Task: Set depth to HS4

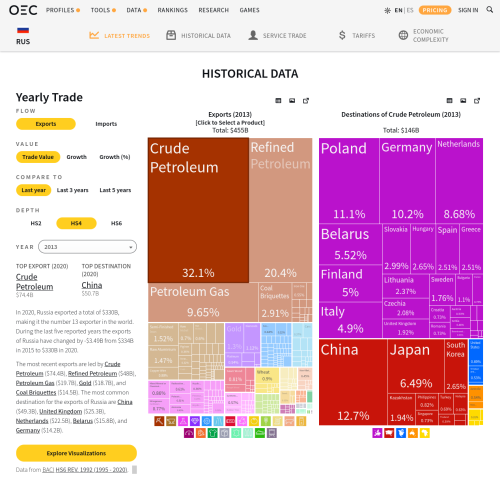Action: (x=76, y=223)
